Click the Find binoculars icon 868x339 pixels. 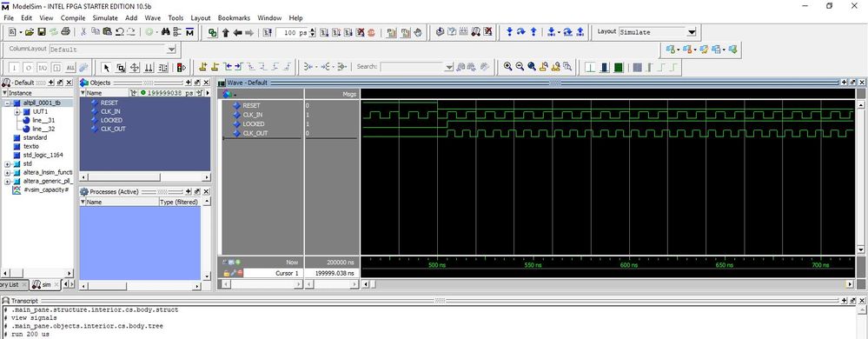165,33
